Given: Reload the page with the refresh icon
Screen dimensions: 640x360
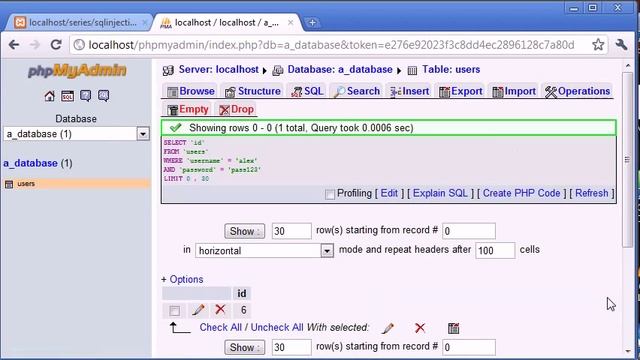Looking at the screenshot, I should click(56, 44).
